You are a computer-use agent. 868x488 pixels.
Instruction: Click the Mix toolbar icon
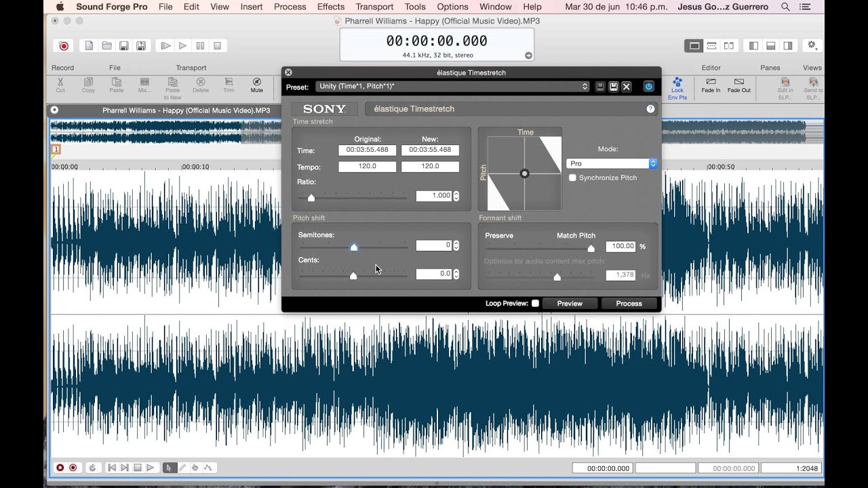pos(144,85)
